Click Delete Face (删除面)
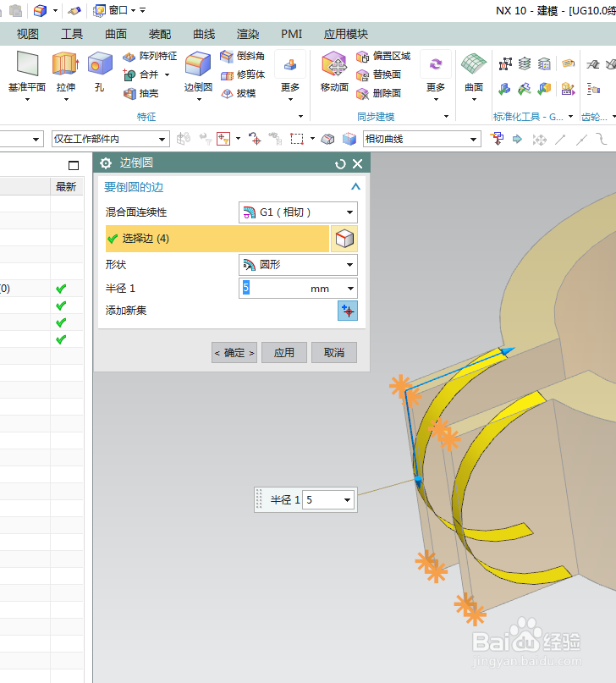Viewport: 616px width, 683px height. tap(378, 93)
